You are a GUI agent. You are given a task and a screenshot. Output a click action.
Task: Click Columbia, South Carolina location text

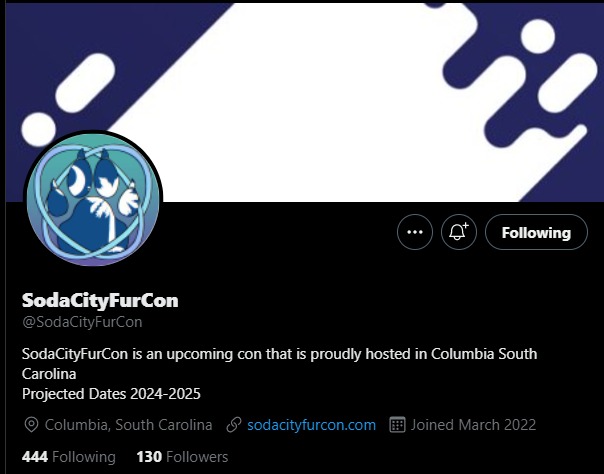[128, 425]
